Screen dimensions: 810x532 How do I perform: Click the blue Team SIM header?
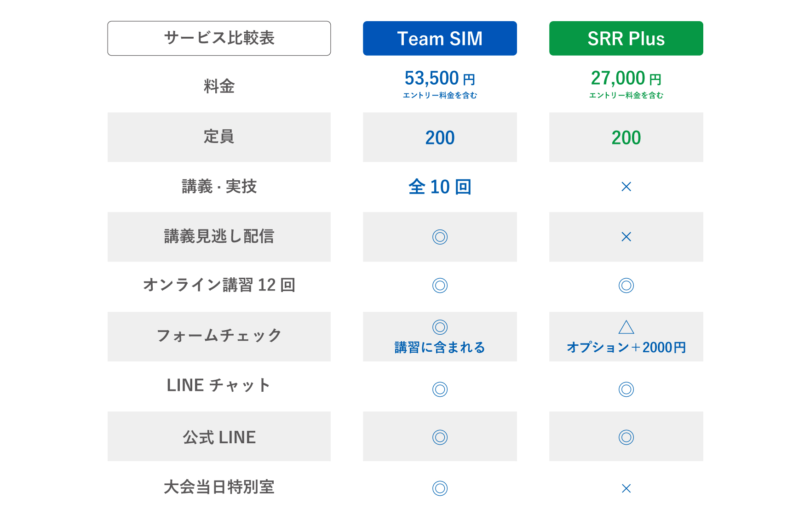click(x=440, y=38)
